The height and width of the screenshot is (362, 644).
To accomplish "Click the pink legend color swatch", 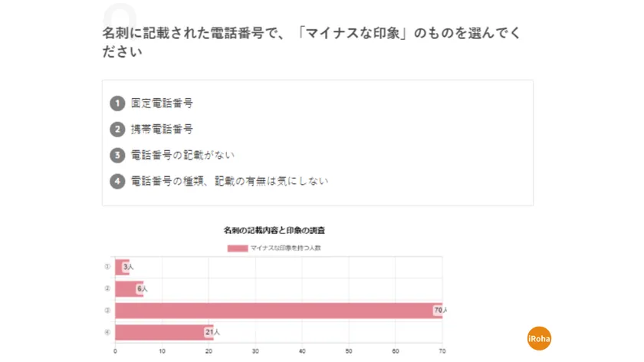I will click(237, 248).
